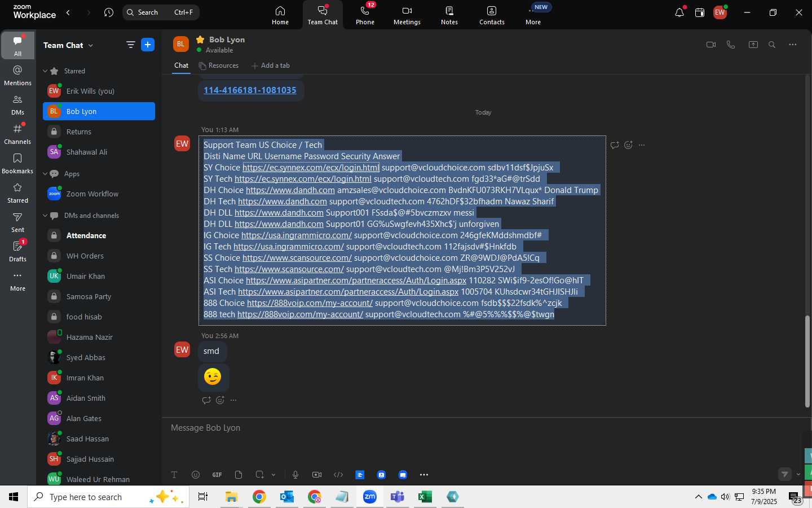Reply to the Support Team message
Screen dimensions: 812x508
point(615,145)
